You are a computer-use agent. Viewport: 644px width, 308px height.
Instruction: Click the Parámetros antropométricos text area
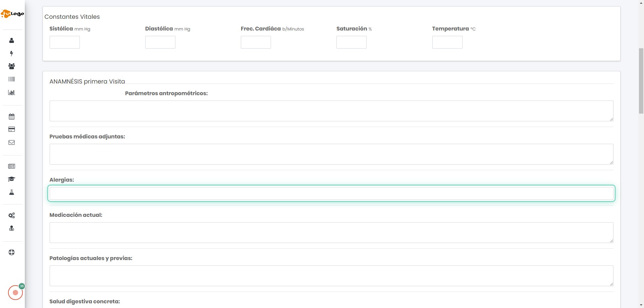tap(331, 111)
